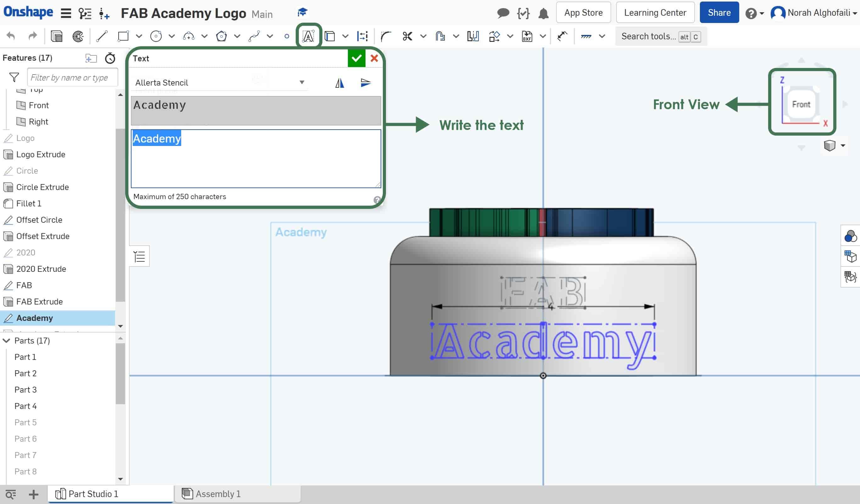Undo the last action
The height and width of the screenshot is (504, 860).
[x=11, y=36]
